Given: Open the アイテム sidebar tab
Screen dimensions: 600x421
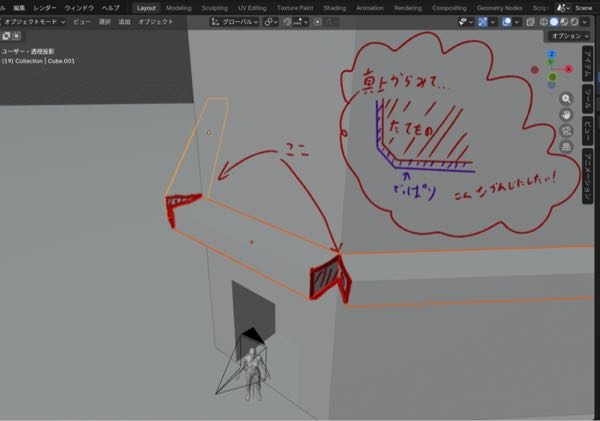Looking at the screenshot, I should tap(588, 64).
